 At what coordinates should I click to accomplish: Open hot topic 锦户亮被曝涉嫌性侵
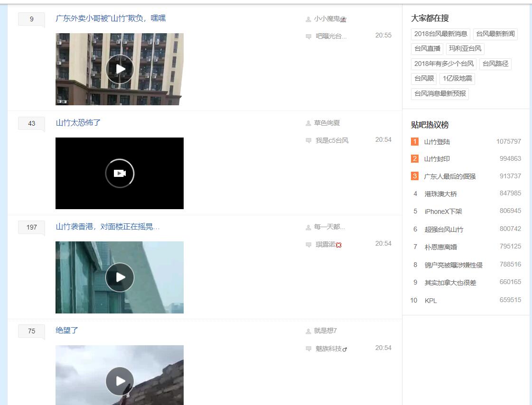point(454,266)
